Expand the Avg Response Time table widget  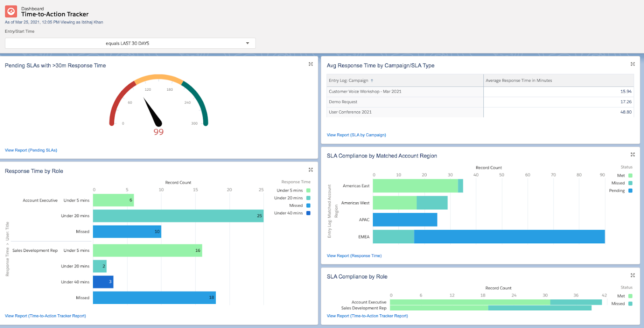632,64
